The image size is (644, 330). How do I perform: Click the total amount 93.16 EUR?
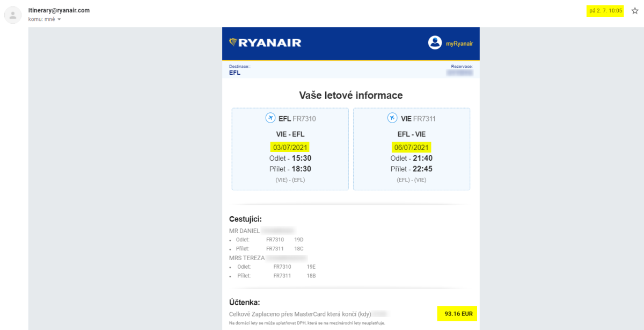(x=458, y=314)
